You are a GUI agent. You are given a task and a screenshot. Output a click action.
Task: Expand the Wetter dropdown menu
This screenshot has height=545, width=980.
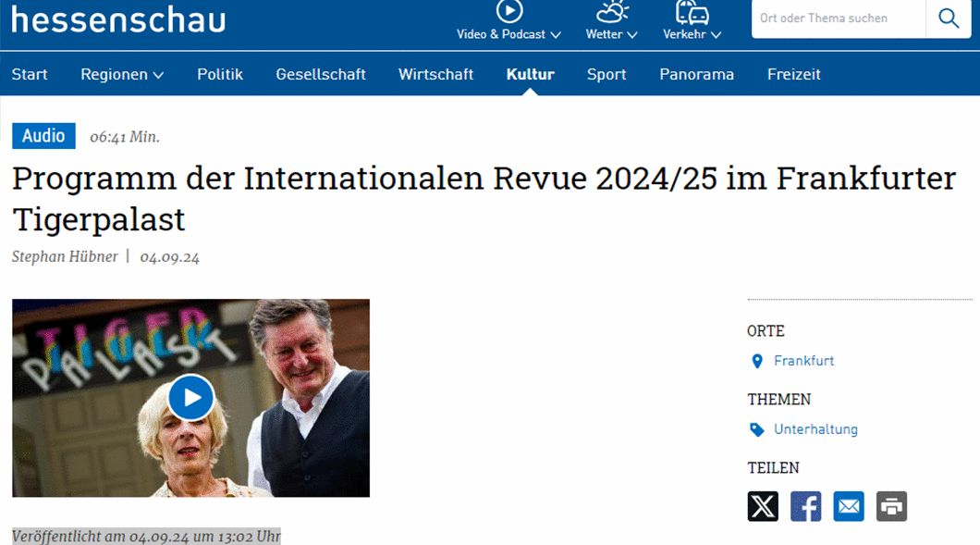tap(611, 34)
